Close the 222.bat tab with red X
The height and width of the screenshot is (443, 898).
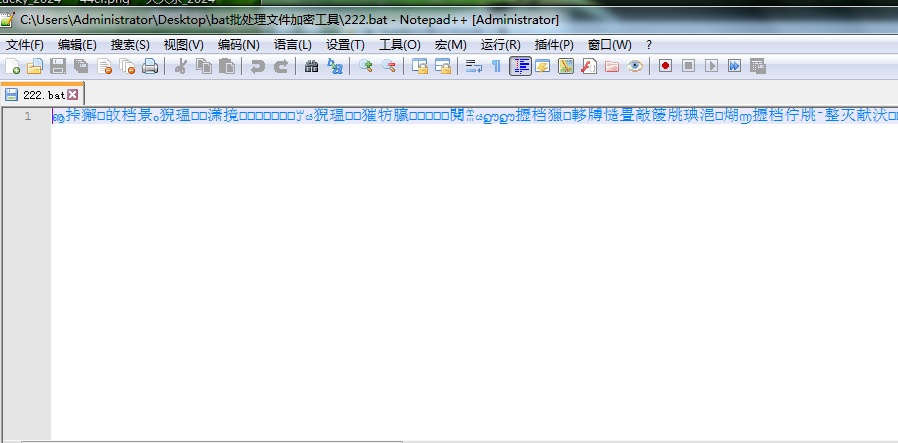(x=73, y=94)
